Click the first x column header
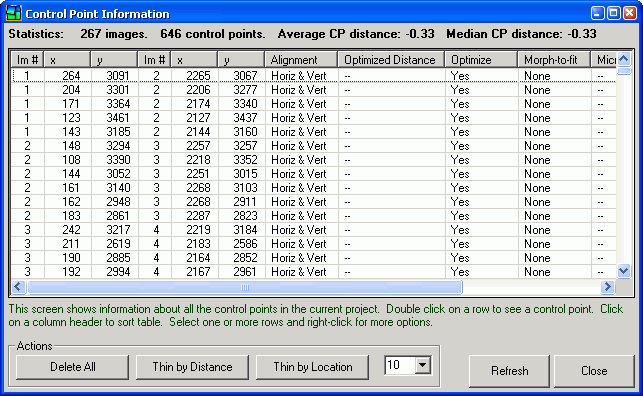This screenshot has height=396, width=643. [67, 60]
